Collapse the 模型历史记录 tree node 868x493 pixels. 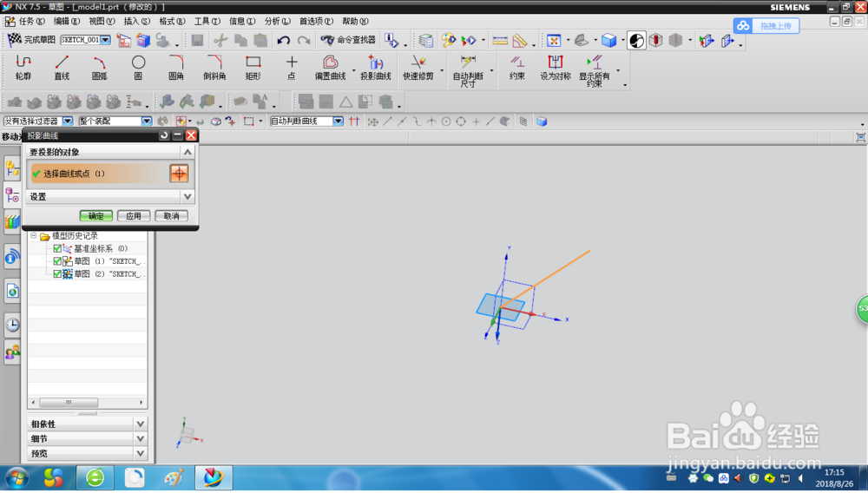33,236
